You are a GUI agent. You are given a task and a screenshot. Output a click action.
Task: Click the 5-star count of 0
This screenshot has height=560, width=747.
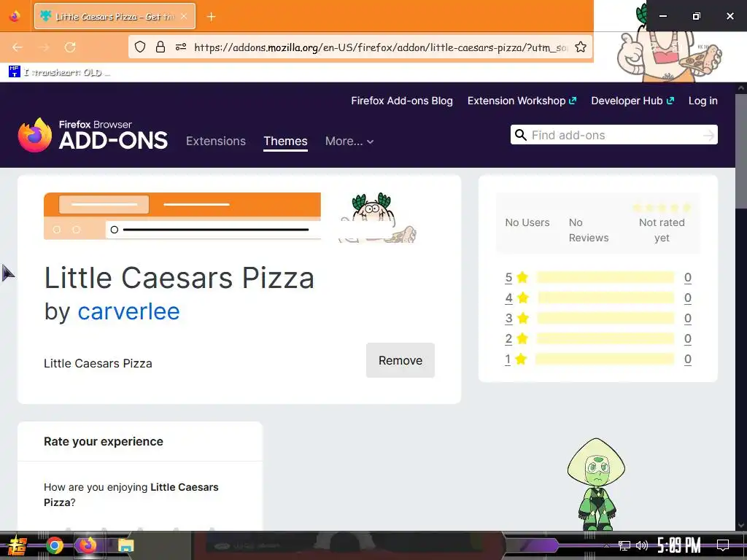(x=687, y=277)
